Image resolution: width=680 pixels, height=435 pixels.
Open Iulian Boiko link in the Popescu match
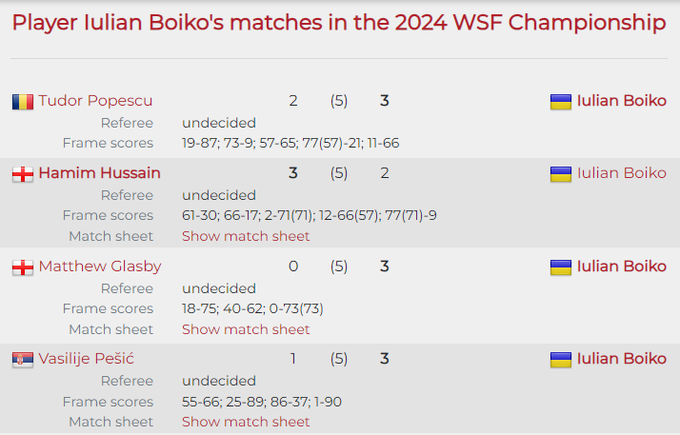pos(621,101)
